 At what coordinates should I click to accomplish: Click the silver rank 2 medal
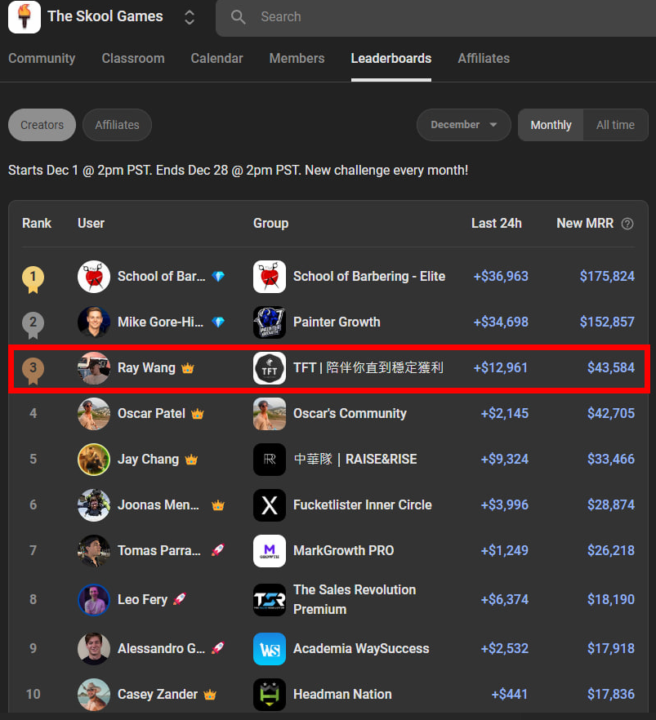(x=33, y=325)
